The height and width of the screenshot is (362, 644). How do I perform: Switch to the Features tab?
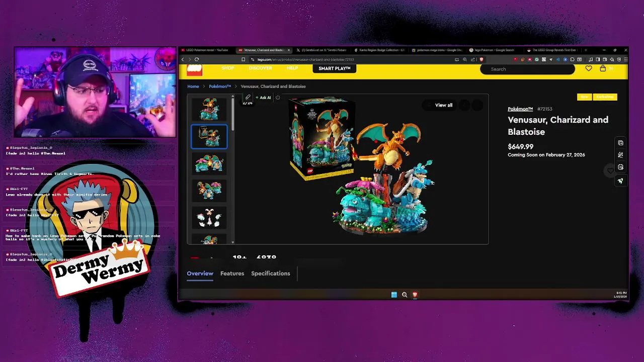[232, 274]
